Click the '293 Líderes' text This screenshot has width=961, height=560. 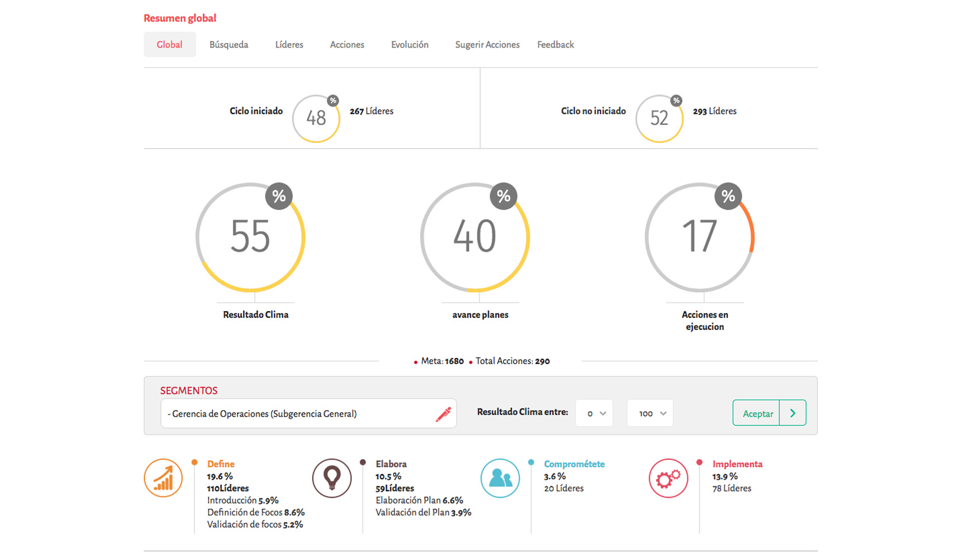(x=715, y=111)
